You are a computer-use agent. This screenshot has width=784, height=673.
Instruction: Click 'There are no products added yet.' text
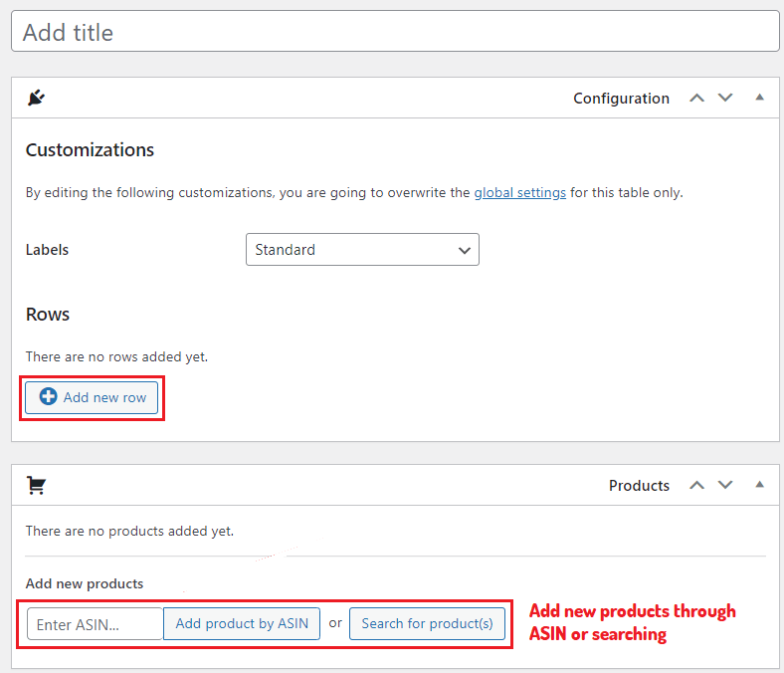(x=129, y=531)
